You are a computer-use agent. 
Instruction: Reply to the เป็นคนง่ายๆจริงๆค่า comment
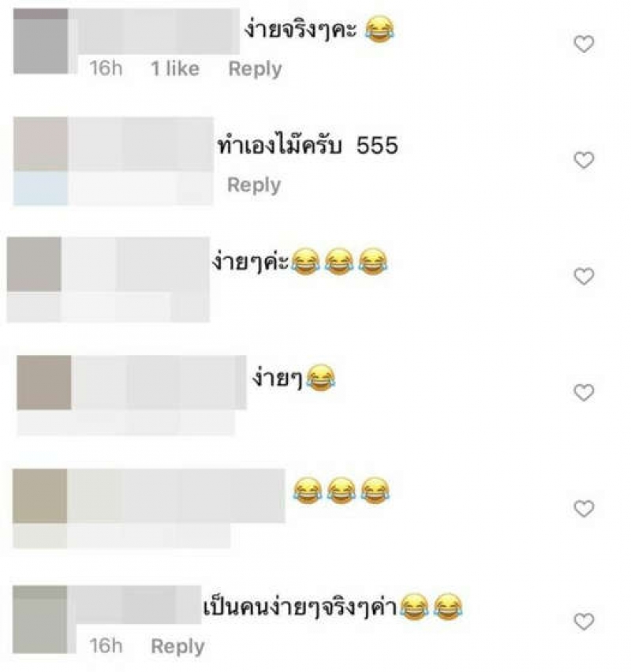point(177,646)
